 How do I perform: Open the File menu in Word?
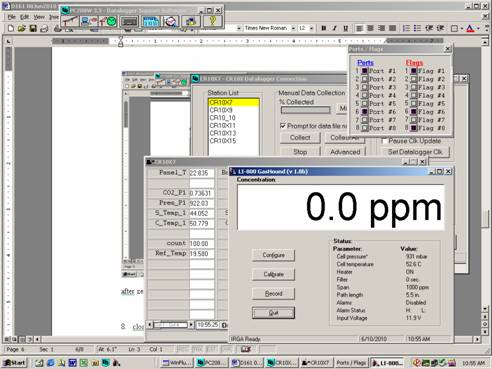pyautogui.click(x=11, y=17)
